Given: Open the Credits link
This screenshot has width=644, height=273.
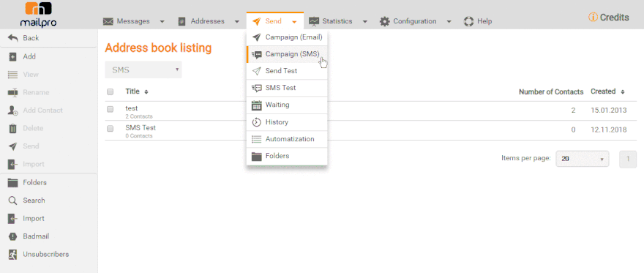Looking at the screenshot, I should pos(615,18).
